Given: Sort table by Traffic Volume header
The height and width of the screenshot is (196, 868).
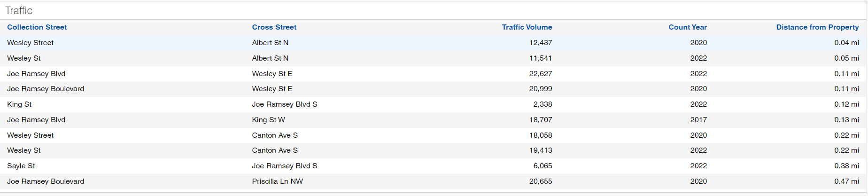Looking at the screenshot, I should [527, 27].
